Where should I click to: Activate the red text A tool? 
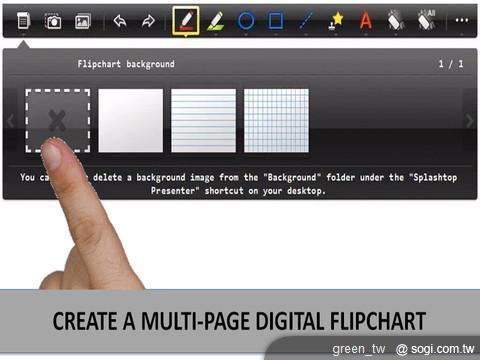(x=366, y=21)
